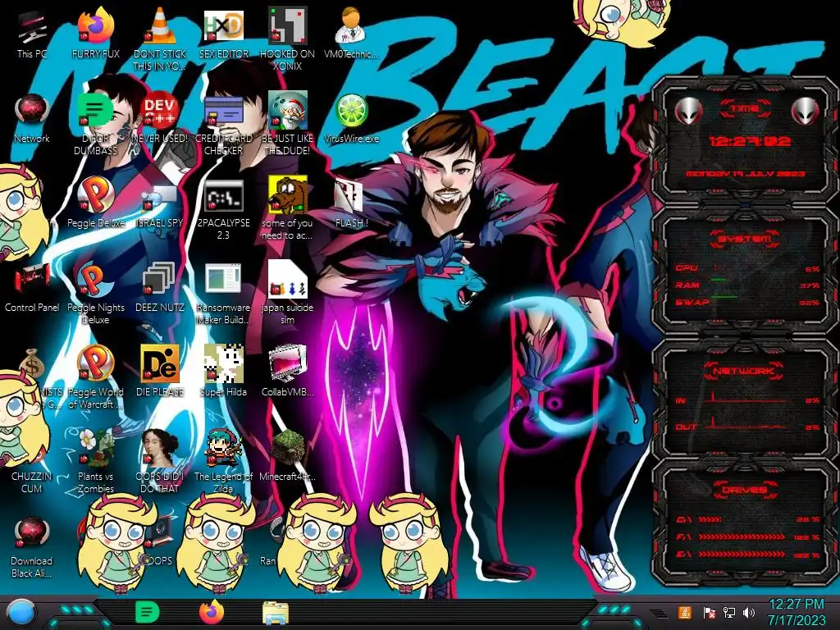Click the SWAP usage row in widget

pos(747,303)
